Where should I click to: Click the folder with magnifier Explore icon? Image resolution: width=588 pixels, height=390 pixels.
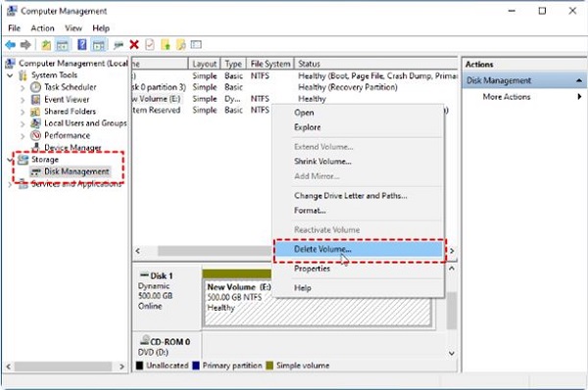[x=180, y=45]
